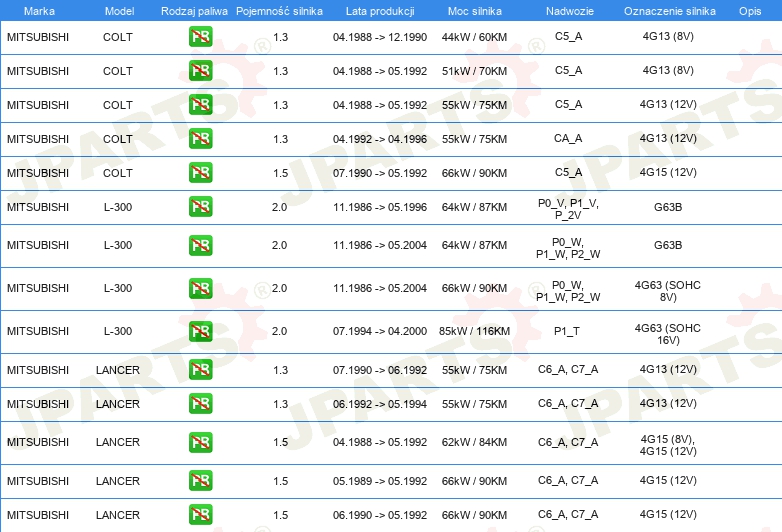Select the '06.1990 -> 05.1992' production years cell
The image size is (782, 532).
(x=380, y=515)
